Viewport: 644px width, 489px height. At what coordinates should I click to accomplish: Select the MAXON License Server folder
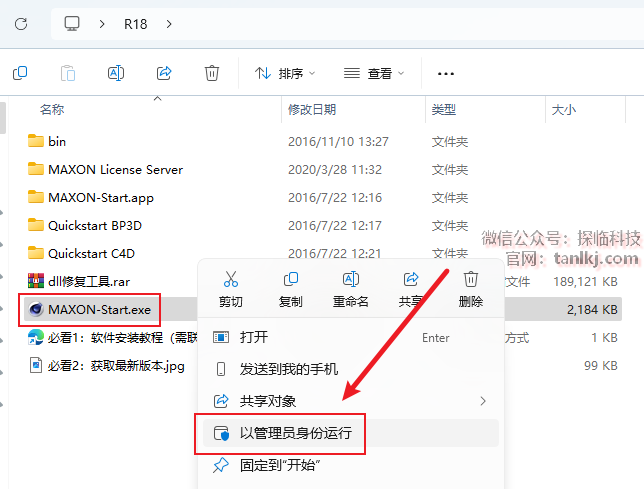click(115, 170)
